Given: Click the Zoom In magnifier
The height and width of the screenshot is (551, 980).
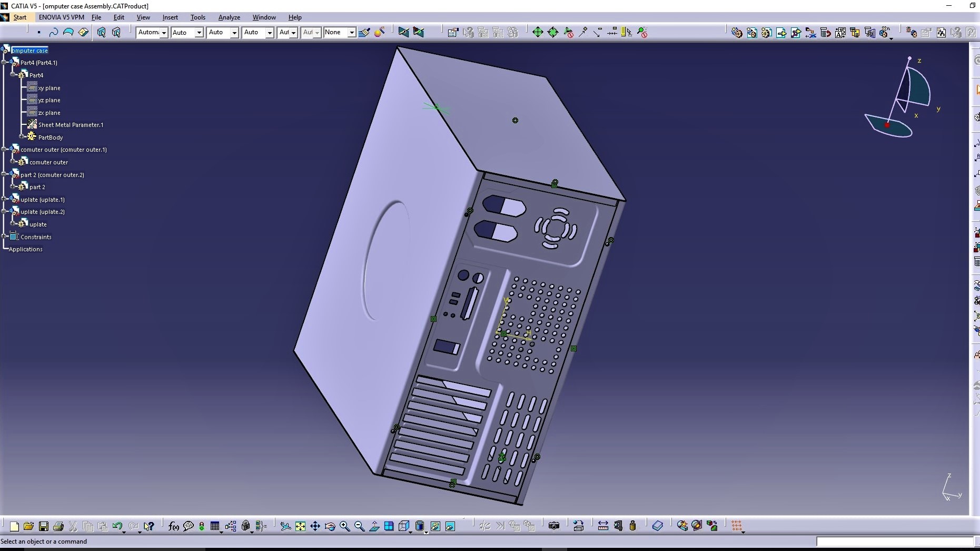Looking at the screenshot, I should (345, 526).
